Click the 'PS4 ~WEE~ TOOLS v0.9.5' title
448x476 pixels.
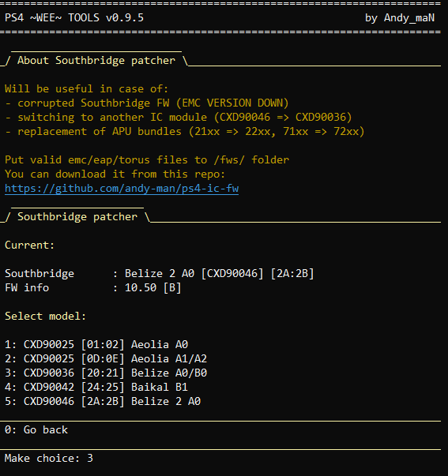(x=74, y=17)
